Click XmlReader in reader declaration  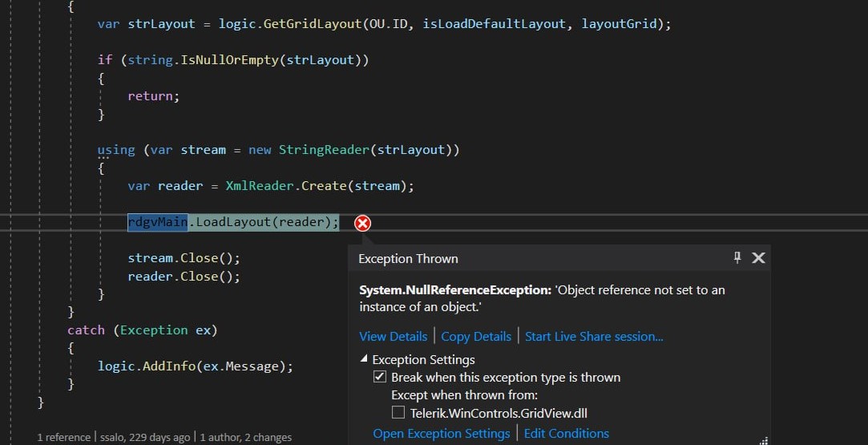tap(260, 185)
